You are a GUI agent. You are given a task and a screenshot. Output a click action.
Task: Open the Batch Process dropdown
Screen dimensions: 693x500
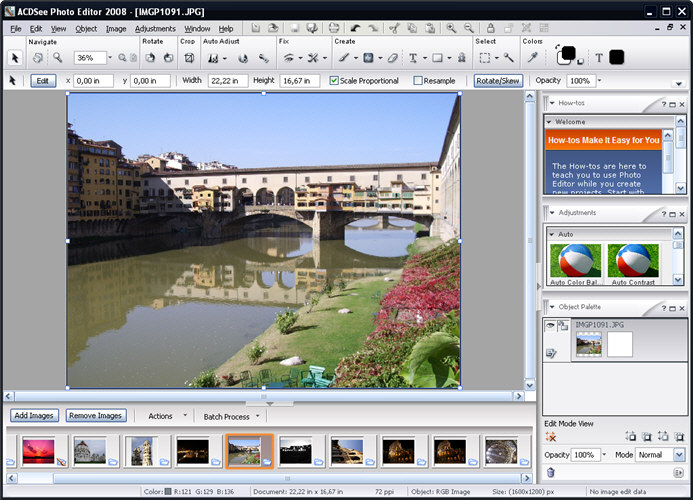(x=257, y=416)
